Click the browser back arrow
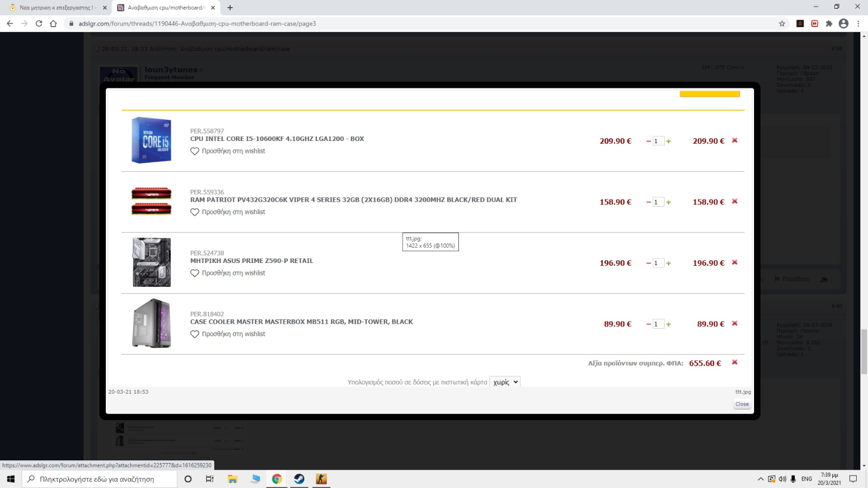868x488 pixels. click(x=10, y=23)
